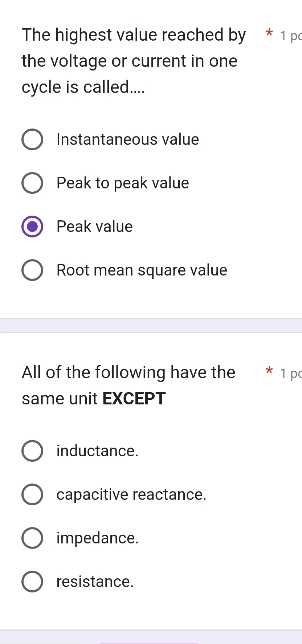
Task: Click the "Peak value" option label
Action: tap(95, 227)
